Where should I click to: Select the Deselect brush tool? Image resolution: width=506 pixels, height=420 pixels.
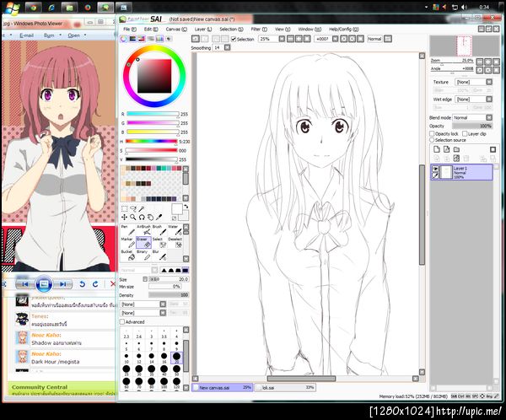click(175, 242)
